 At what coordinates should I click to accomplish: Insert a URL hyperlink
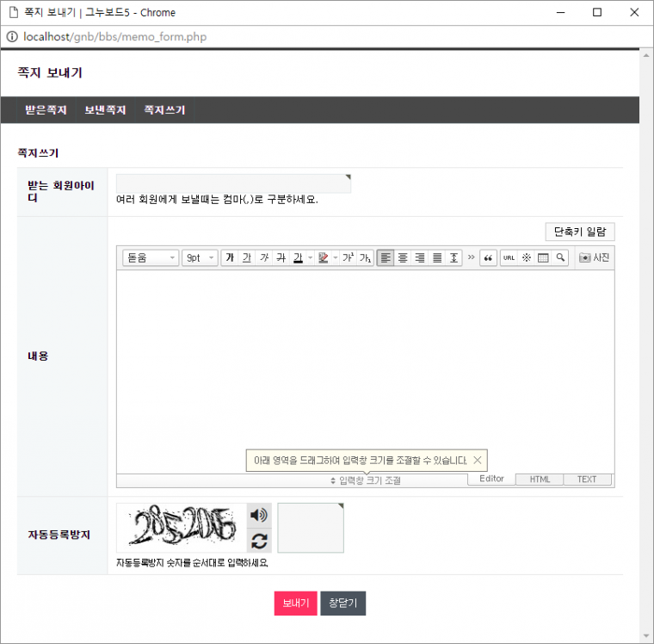point(509,257)
